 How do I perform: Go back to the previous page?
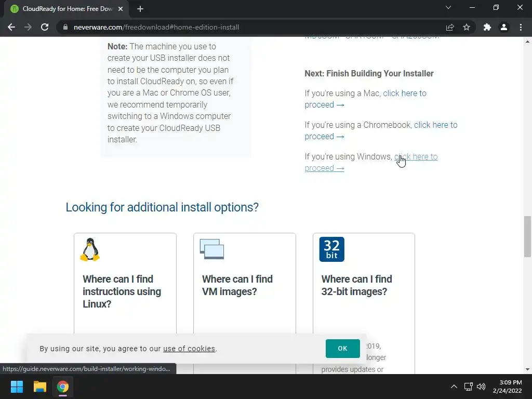pos(11,27)
